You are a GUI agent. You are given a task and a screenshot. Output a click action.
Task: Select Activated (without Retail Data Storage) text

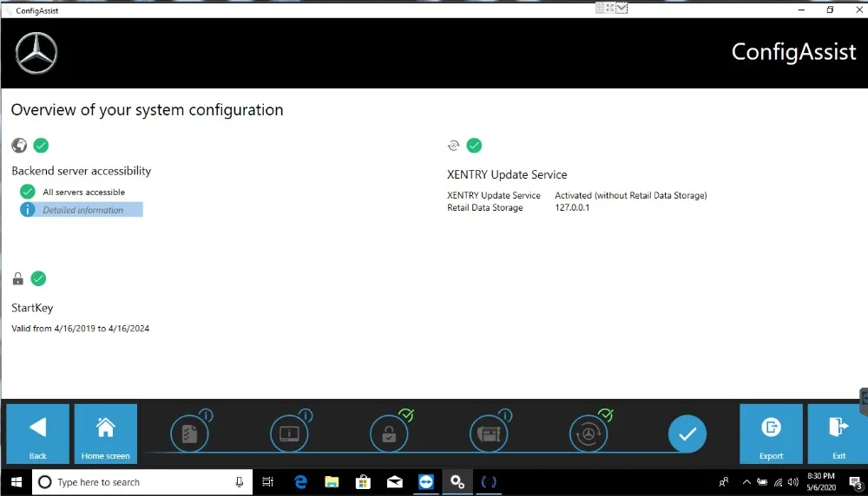point(630,195)
